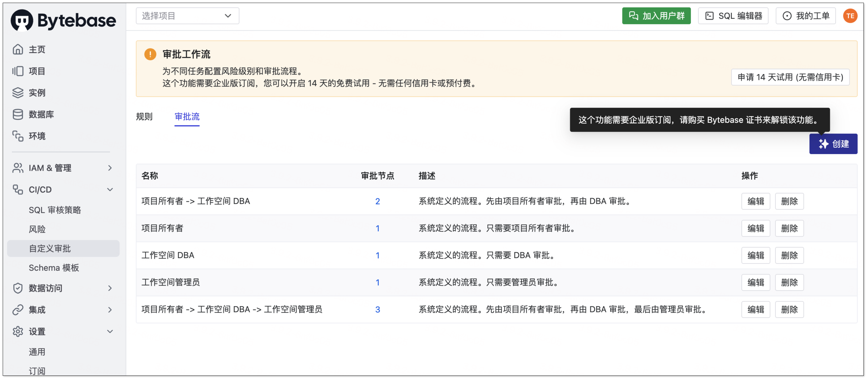Click node count 3 link
The width and height of the screenshot is (868, 380).
coord(377,310)
